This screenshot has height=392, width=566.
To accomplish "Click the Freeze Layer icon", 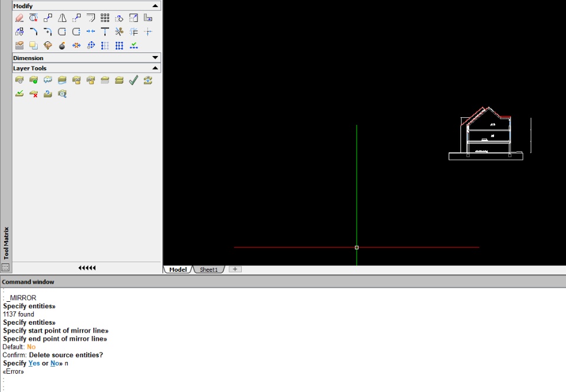I will point(48,80).
